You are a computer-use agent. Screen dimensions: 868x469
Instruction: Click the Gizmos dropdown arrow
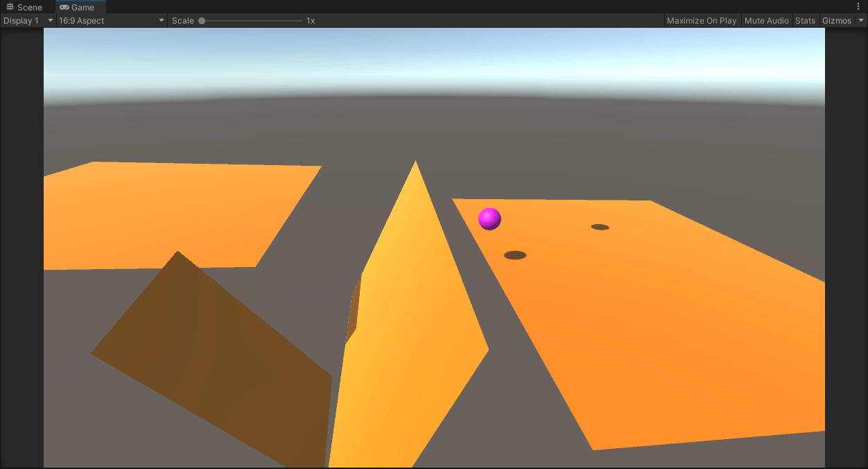[x=860, y=20]
